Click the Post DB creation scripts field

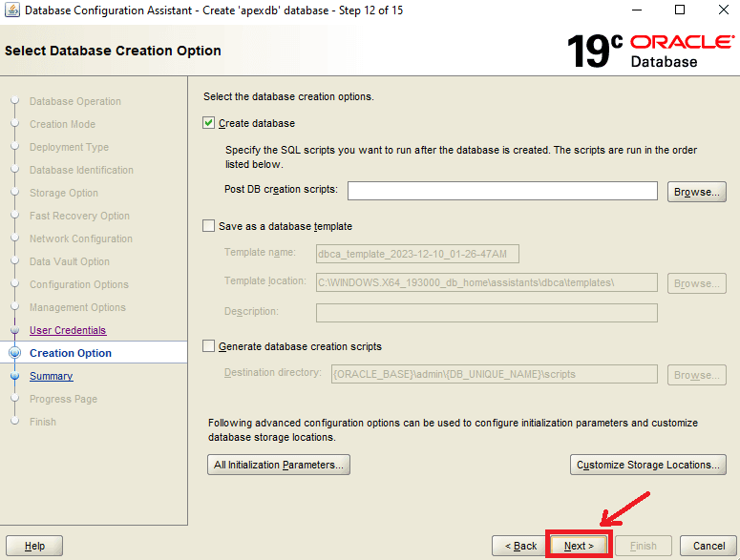click(502, 191)
